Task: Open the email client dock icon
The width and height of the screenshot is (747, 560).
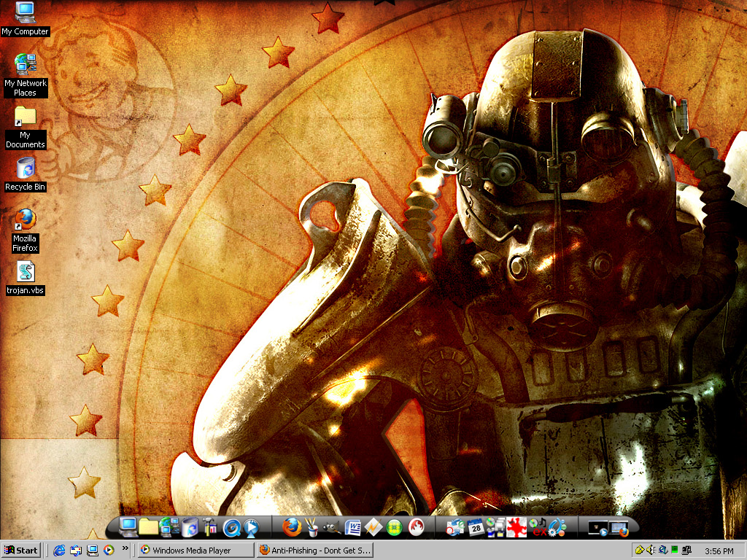Action: pos(455,526)
